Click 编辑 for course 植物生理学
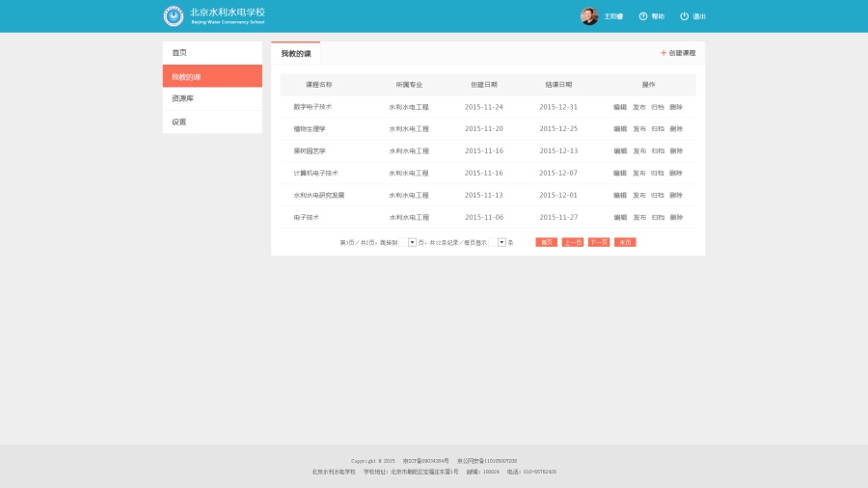Image resolution: width=868 pixels, height=488 pixels. [620, 128]
